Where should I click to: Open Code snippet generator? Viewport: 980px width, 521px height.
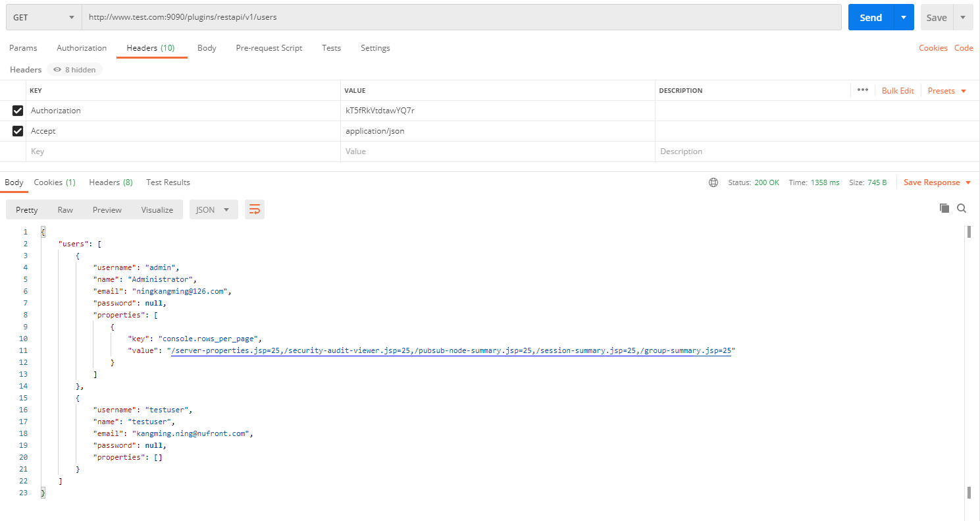(964, 47)
